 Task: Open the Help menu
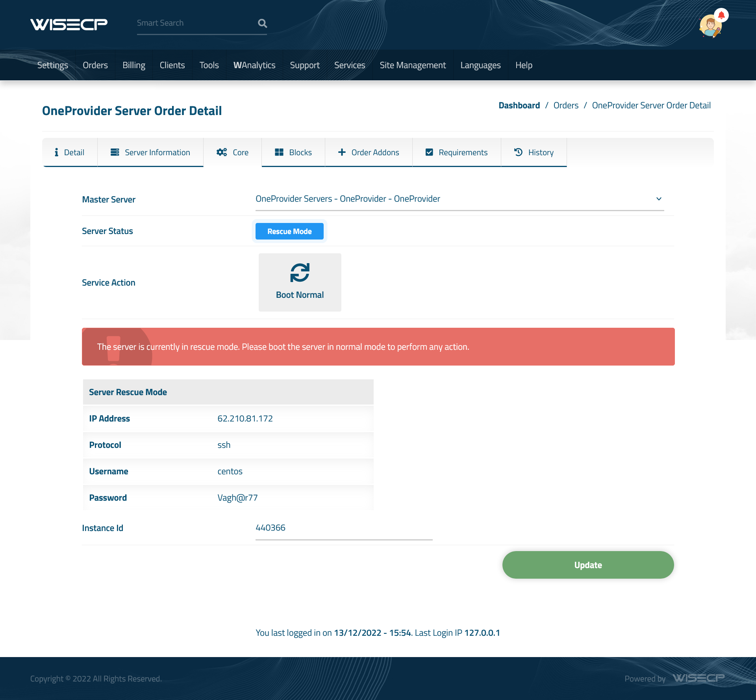point(524,65)
